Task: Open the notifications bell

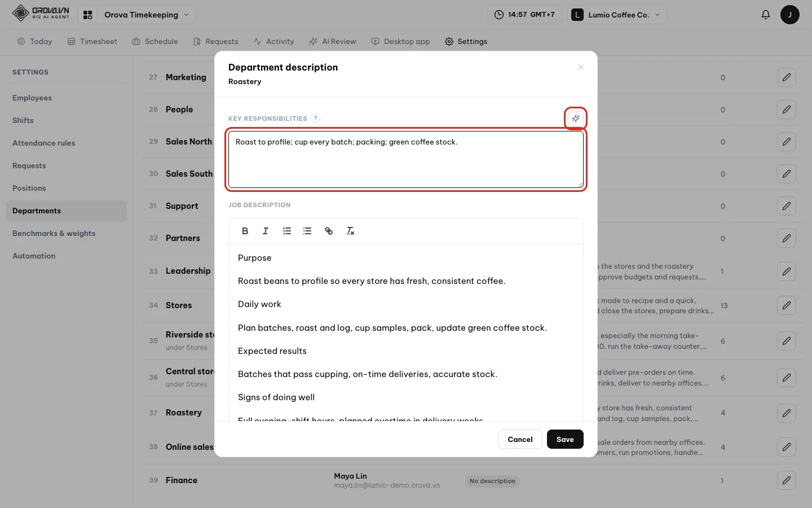Action: coord(765,15)
